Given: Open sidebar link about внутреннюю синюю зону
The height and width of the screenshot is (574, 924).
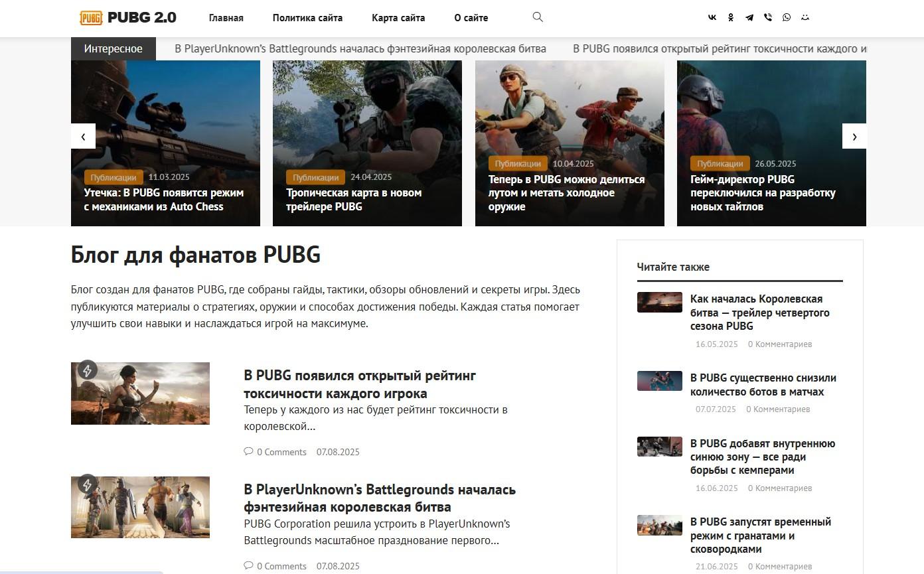Looking at the screenshot, I should pyautogui.click(x=763, y=457).
